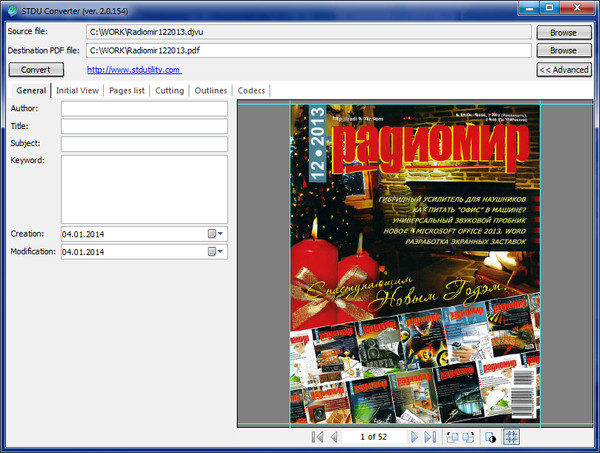Go to the first page of the preview

coord(317,438)
